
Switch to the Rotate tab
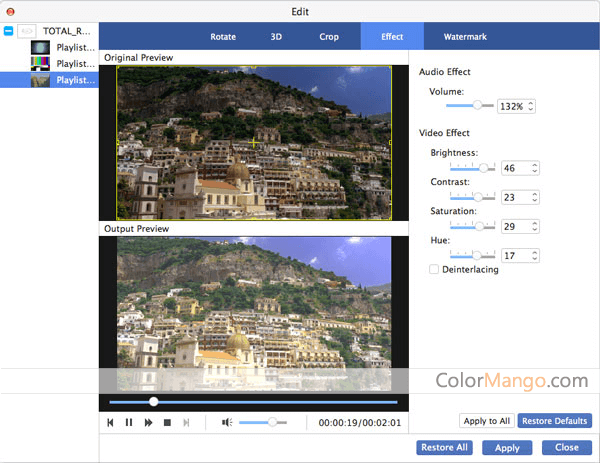click(x=223, y=37)
